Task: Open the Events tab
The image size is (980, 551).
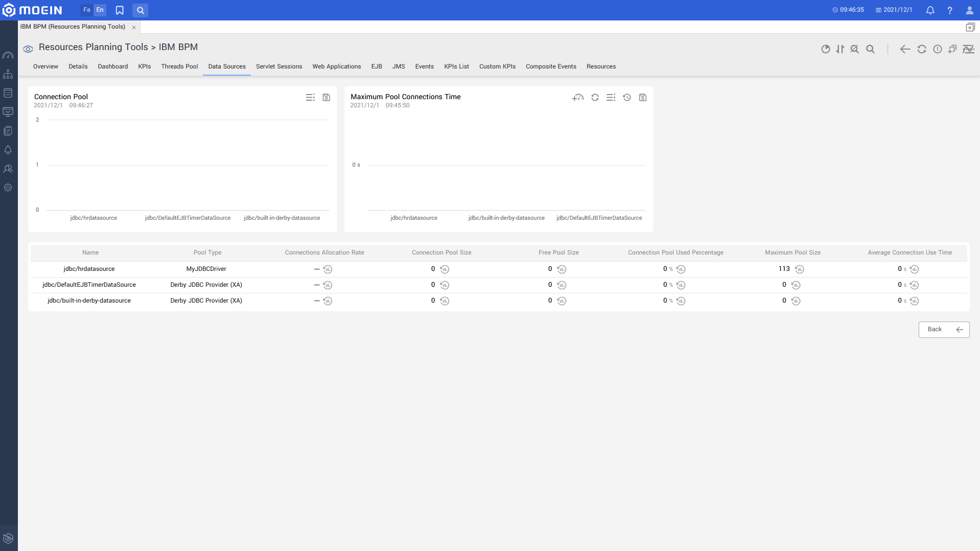Action: coord(424,66)
